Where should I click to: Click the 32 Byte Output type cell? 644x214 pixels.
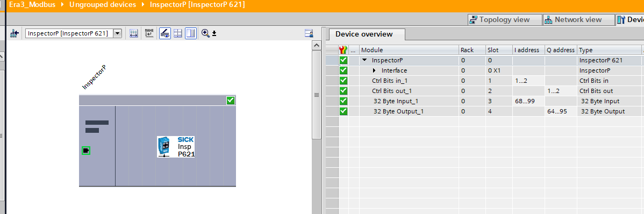point(609,111)
